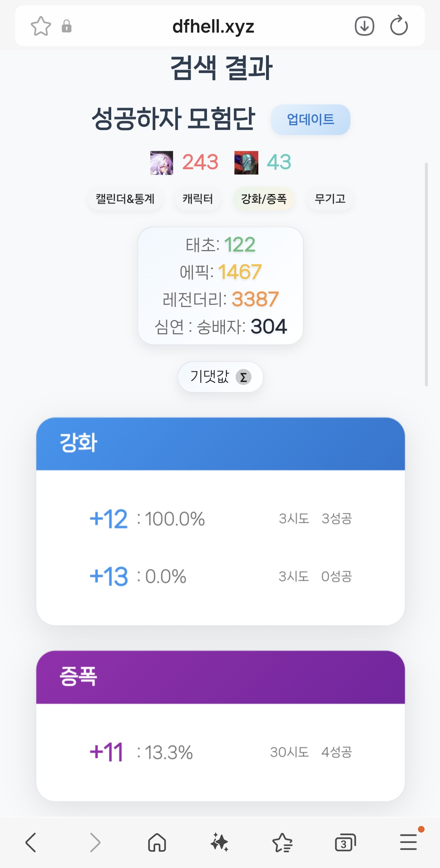Switch to the 무기고 tab
440x868 pixels.
tap(330, 199)
